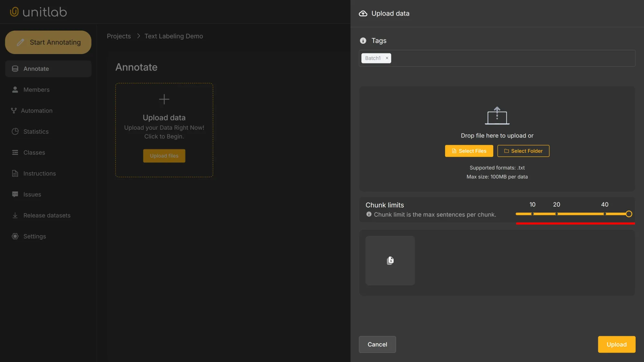The width and height of the screenshot is (644, 362).
Task: Open the Statistics panel icon
Action: pos(15,131)
